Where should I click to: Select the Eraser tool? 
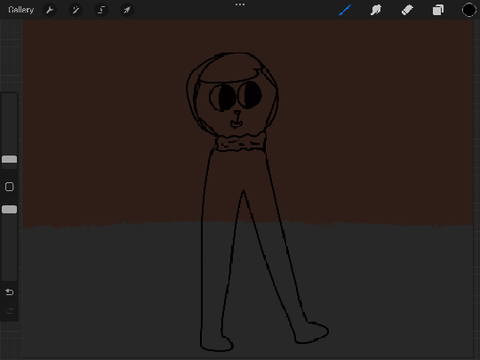[407, 10]
